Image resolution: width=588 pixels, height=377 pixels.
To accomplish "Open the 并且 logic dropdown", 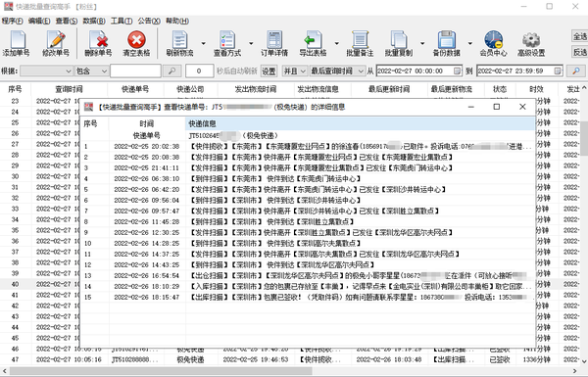I will pyautogui.click(x=294, y=71).
